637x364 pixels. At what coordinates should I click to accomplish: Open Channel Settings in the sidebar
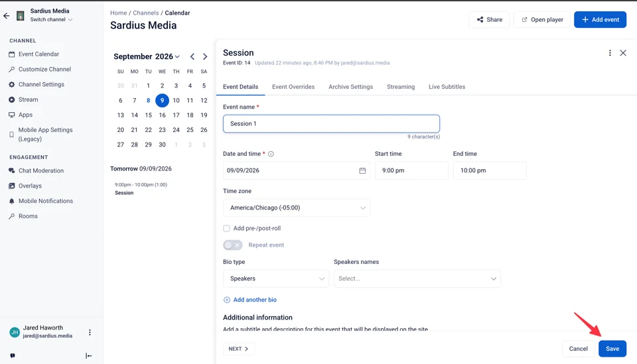pyautogui.click(x=41, y=84)
